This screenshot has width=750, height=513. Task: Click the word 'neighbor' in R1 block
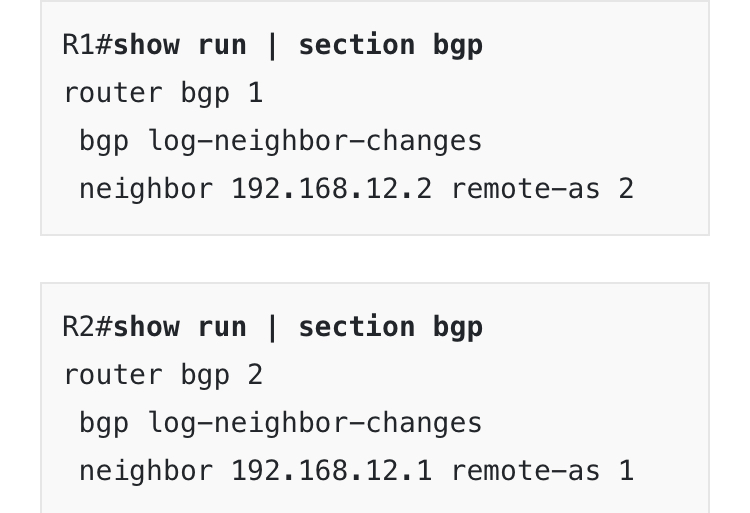146,189
